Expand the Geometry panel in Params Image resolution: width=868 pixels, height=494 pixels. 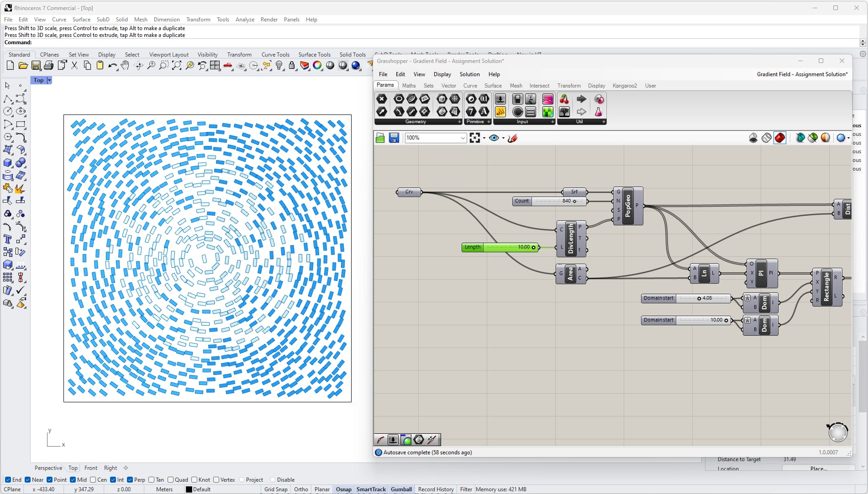(459, 122)
